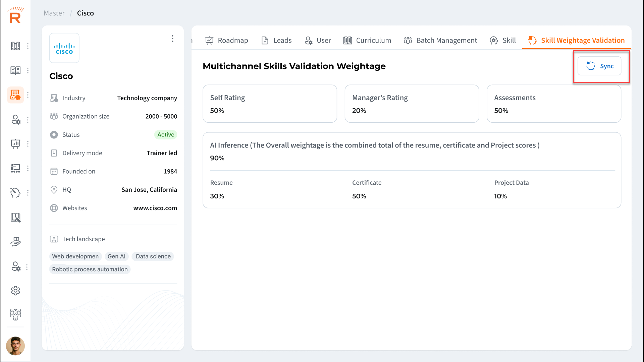Image resolution: width=644 pixels, height=362 pixels.
Task: Open the settings gear in sidebar
Action: coord(15,291)
